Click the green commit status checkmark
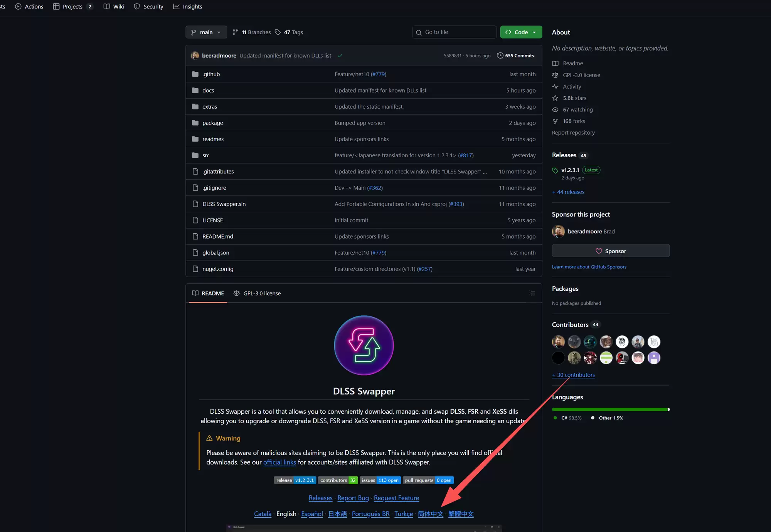Image resolution: width=771 pixels, height=532 pixels. [x=340, y=56]
